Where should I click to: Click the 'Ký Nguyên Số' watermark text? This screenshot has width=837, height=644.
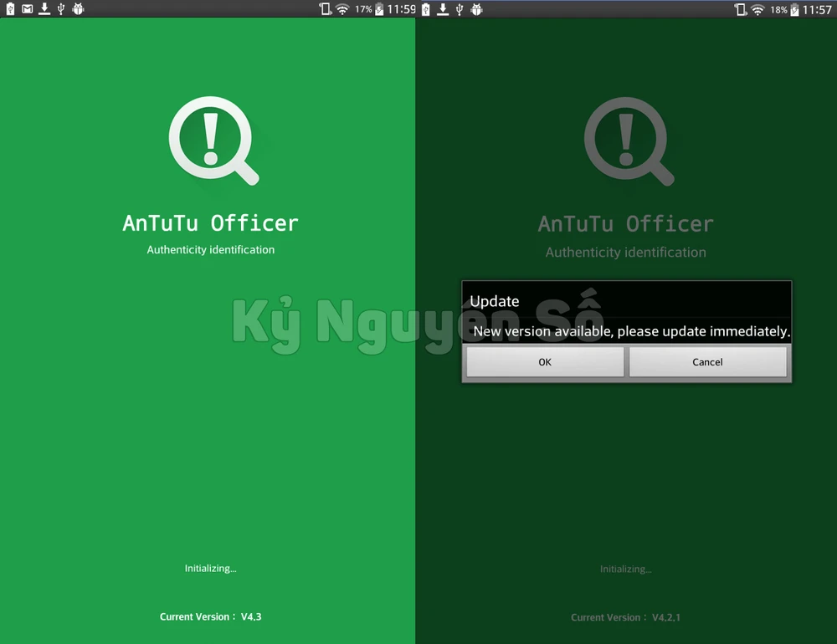coord(417,321)
